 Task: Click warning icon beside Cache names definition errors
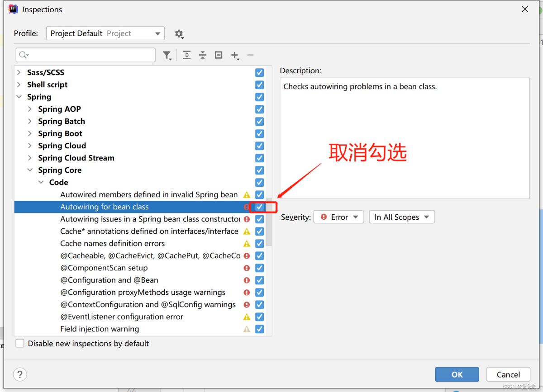pyautogui.click(x=247, y=244)
